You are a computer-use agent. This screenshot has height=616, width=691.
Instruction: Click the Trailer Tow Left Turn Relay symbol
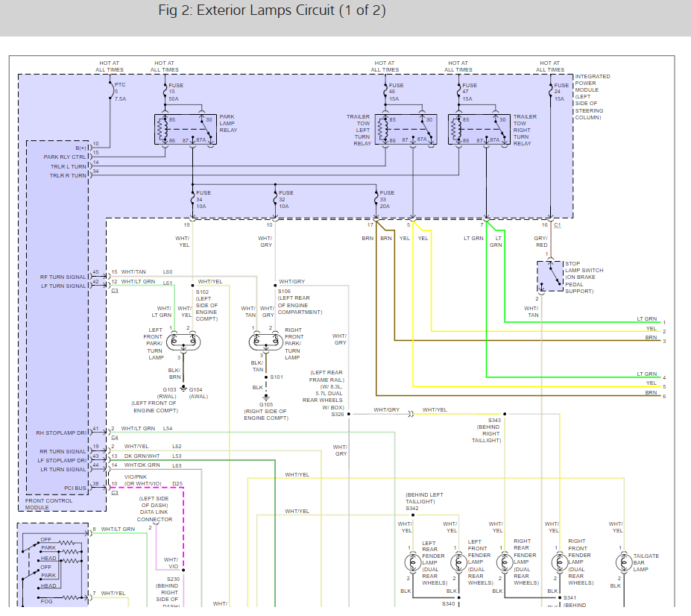(x=406, y=129)
